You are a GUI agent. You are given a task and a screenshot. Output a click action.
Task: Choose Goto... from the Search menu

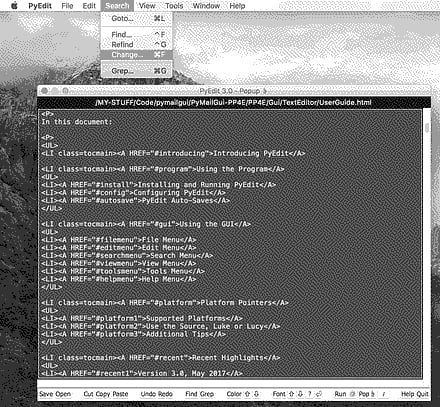pyautogui.click(x=137, y=18)
